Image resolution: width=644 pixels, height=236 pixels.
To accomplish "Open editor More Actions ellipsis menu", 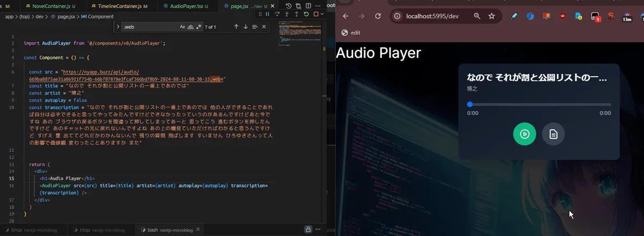I will (x=317, y=5).
